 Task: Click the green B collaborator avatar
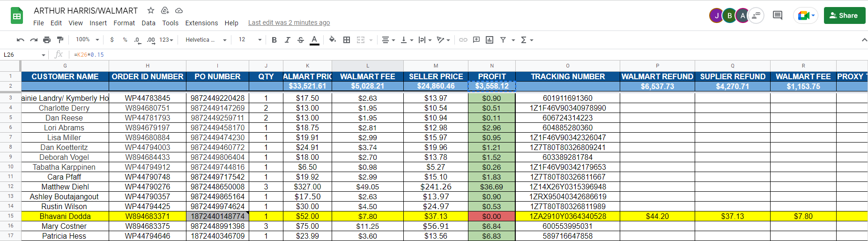729,15
